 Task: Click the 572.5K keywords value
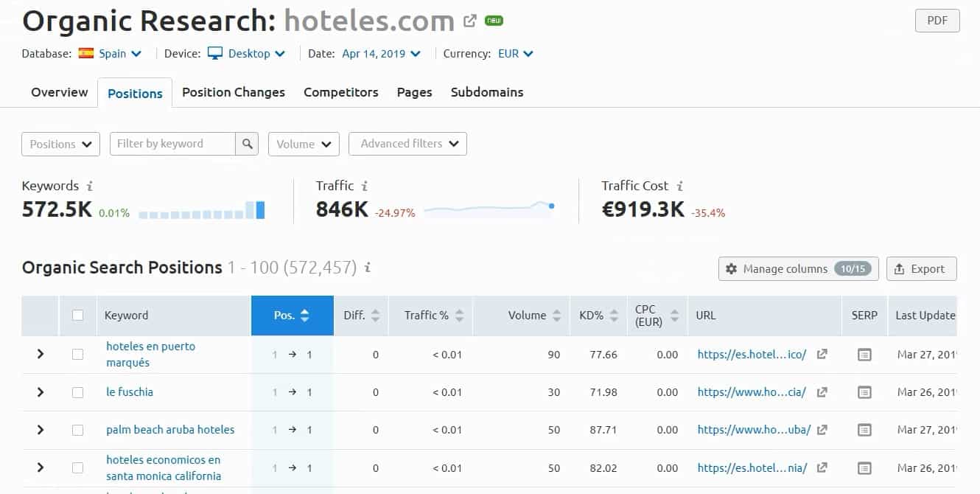tap(57, 210)
